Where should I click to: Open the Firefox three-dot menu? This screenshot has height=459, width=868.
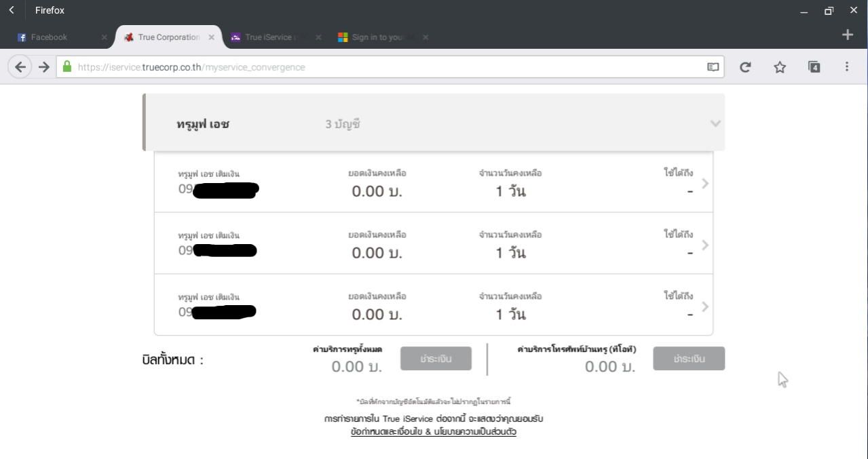click(847, 67)
